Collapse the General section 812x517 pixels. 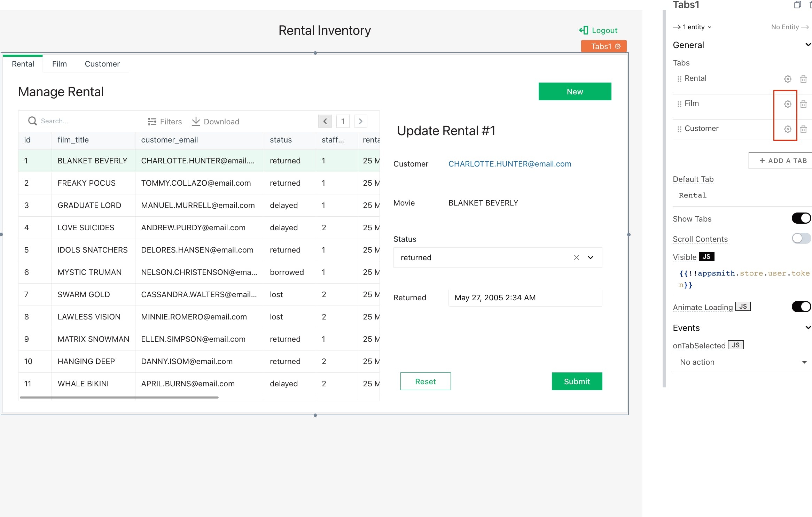coord(808,45)
